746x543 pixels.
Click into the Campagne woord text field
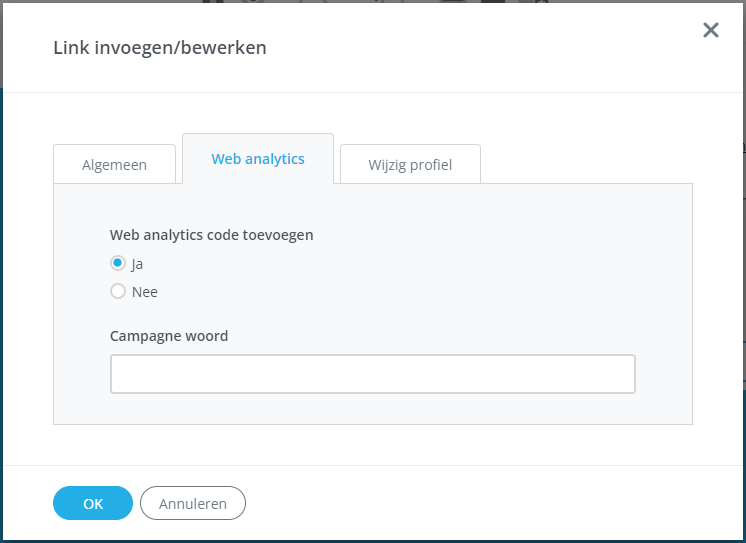point(372,374)
